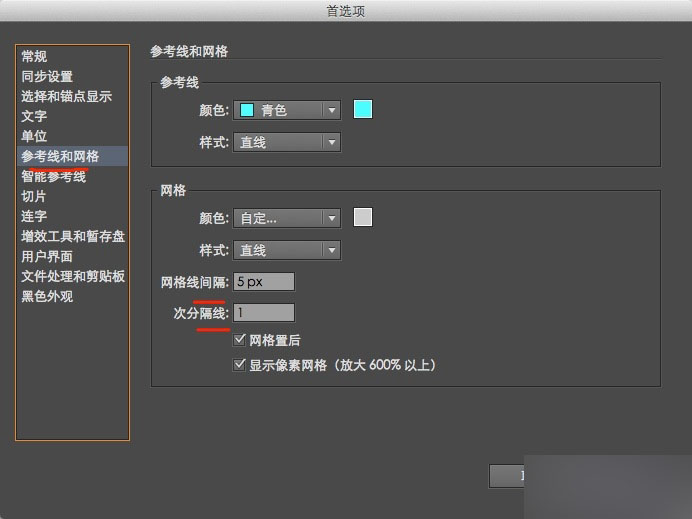Open the 常规 preferences category

pyautogui.click(x=34, y=57)
